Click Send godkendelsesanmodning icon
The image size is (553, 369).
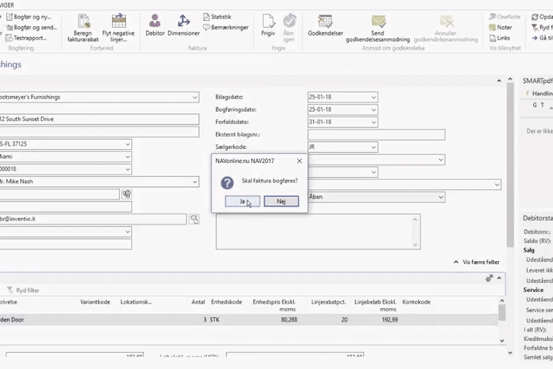[378, 21]
